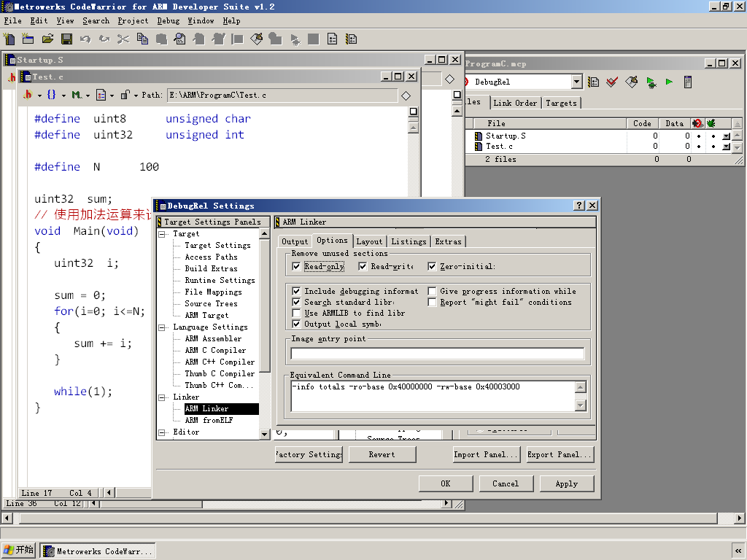Toggle the Zero-initial checkbox
Viewport: 747px width, 560px height.
pos(432,266)
